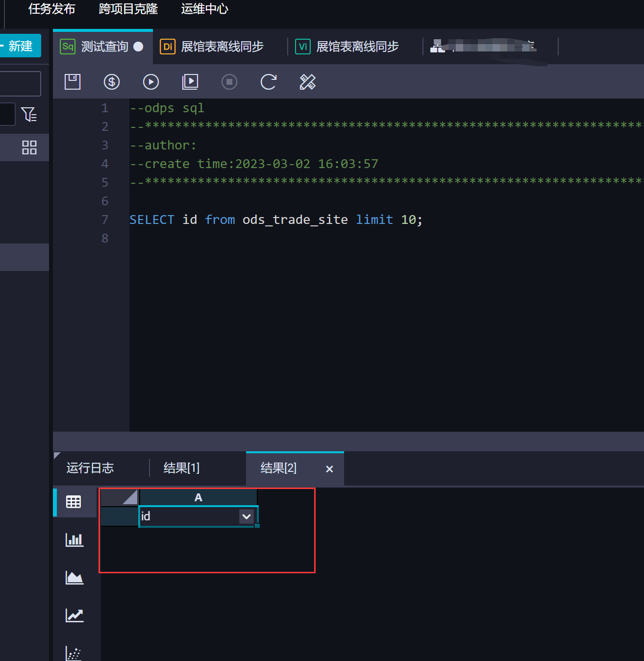The width and height of the screenshot is (644, 661).
Task: Open the Vi 展馆表离线同步 tab
Action: pyautogui.click(x=355, y=47)
